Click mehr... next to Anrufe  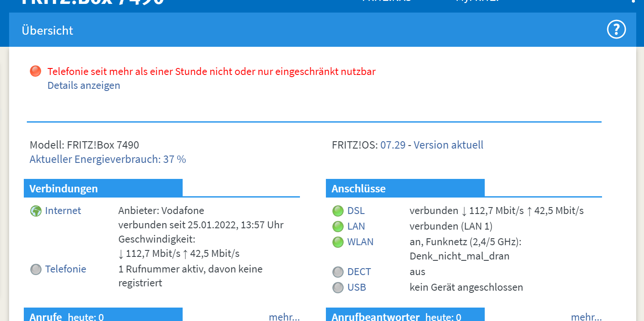(x=284, y=317)
